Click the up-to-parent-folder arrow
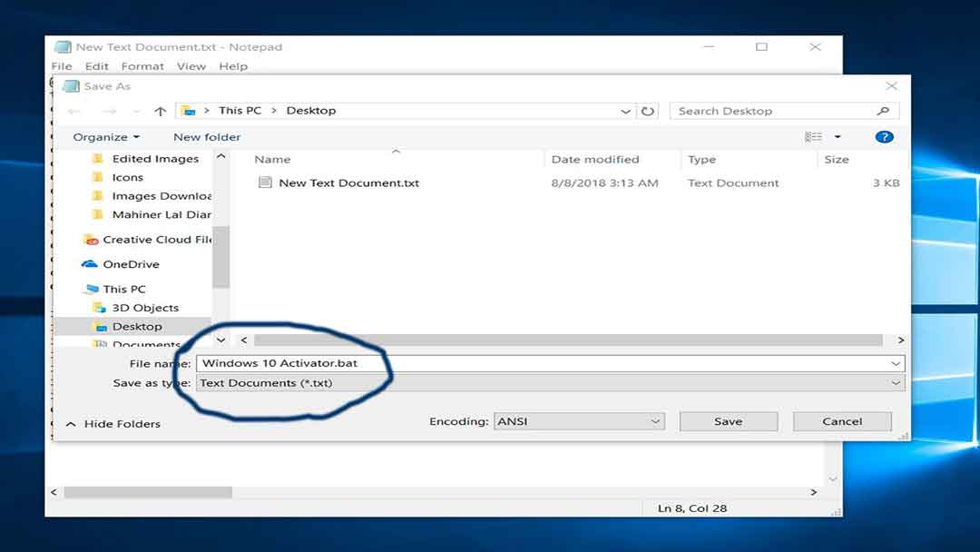 160,110
